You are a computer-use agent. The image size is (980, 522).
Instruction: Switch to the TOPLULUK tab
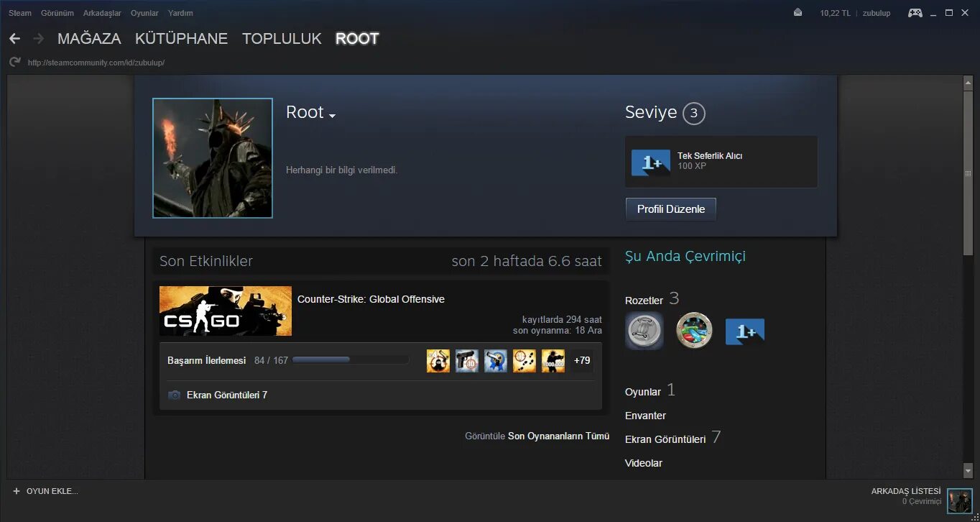282,39
